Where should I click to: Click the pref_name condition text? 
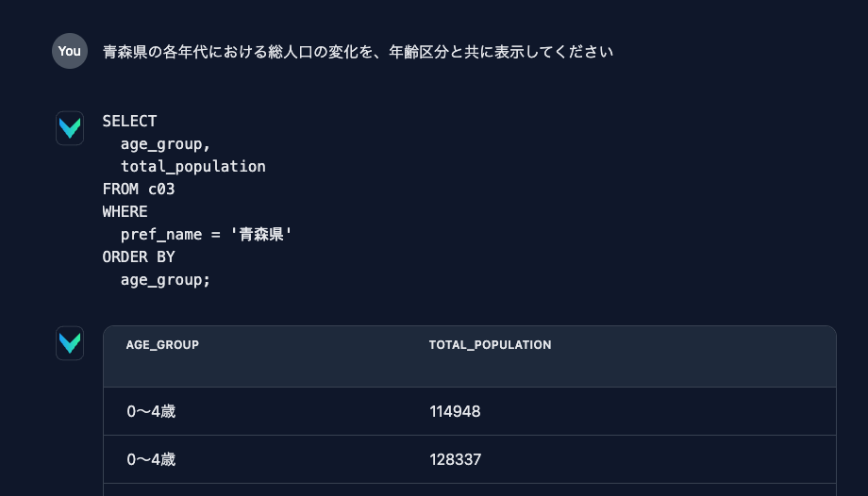point(161,235)
